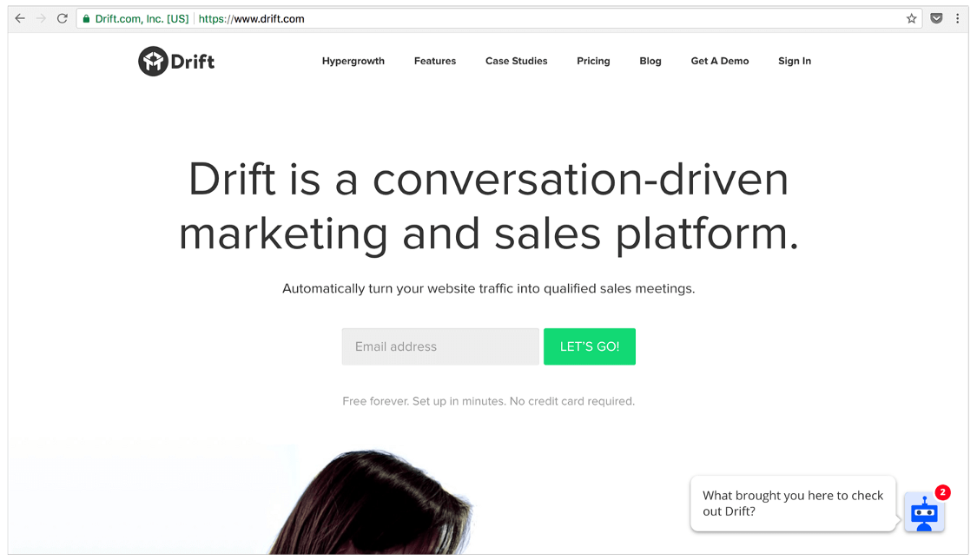Click the hero image of the woman's hair
The height and width of the screenshot is (560, 977).
(372, 502)
